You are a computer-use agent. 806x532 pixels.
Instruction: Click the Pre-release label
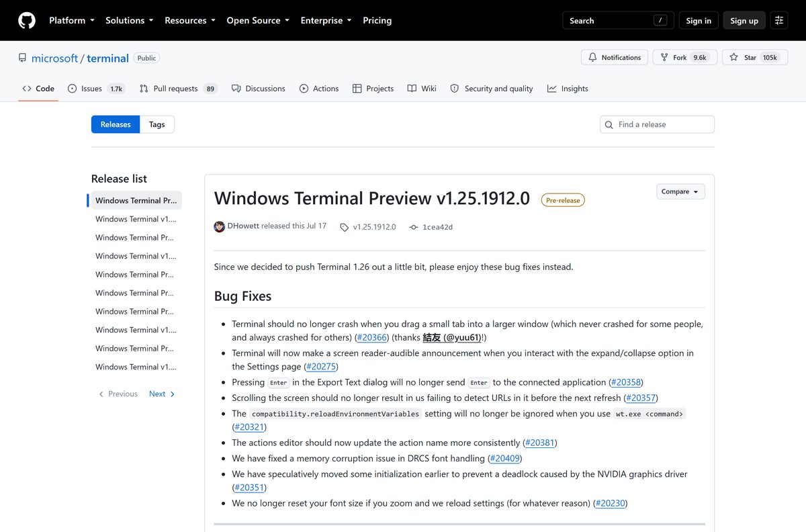[563, 200]
